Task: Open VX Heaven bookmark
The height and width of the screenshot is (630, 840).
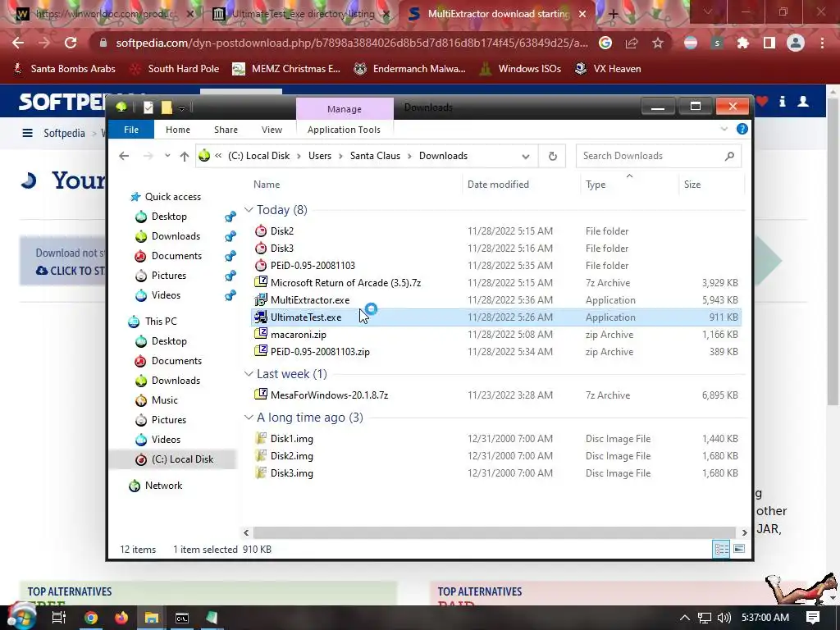Action: click(x=608, y=69)
